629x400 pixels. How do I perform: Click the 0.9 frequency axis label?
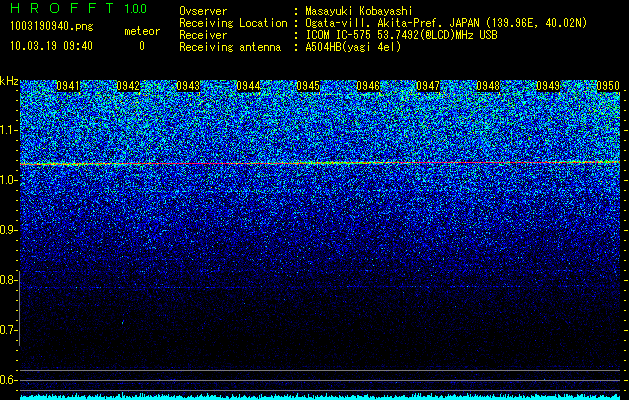tap(8, 230)
